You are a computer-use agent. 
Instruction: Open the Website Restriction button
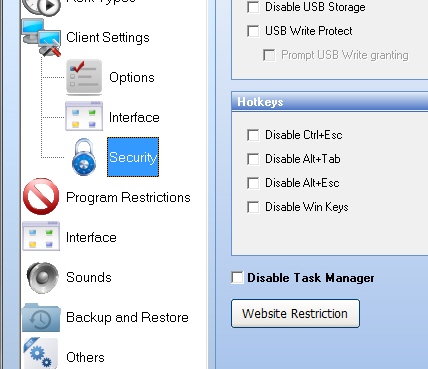coord(295,313)
